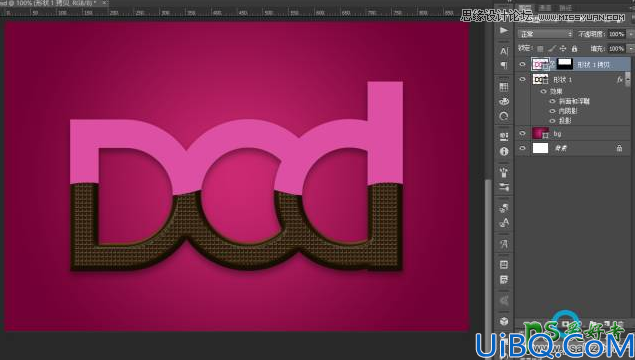
Task: Click the 斜面和浮雕 effect label
Action: click(574, 101)
